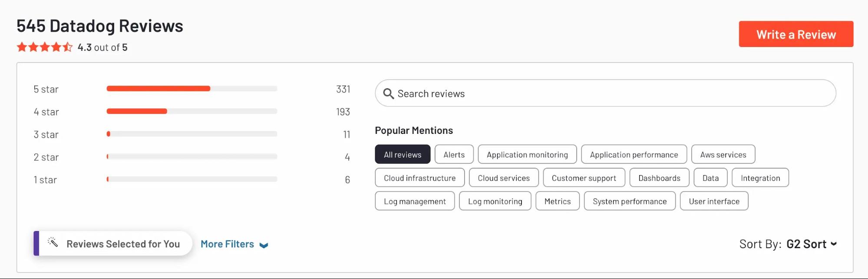Open Reviews Selected for You
This screenshot has width=868, height=279.
(123, 243)
